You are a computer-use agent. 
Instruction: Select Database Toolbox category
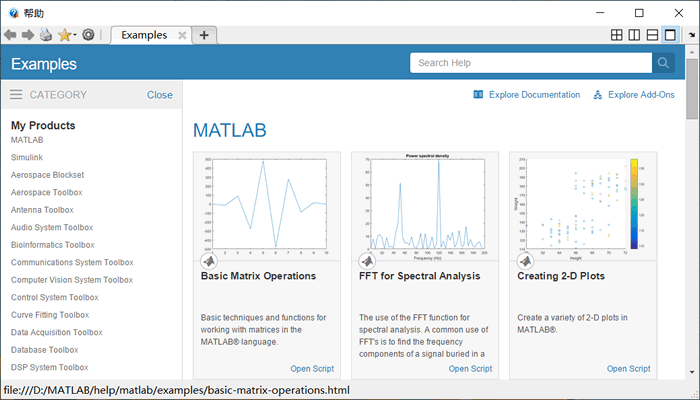pyautogui.click(x=45, y=350)
